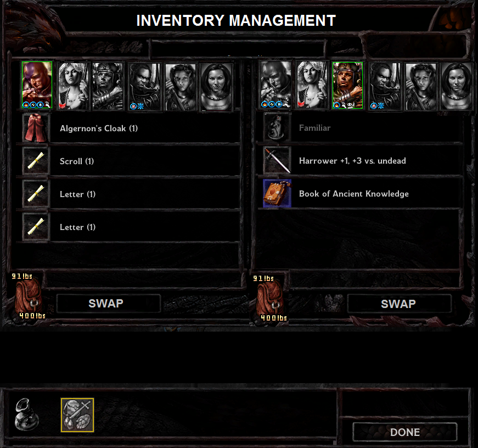Select the snowflake-icon man portrait in left row
478x448 pixels.
click(x=144, y=86)
